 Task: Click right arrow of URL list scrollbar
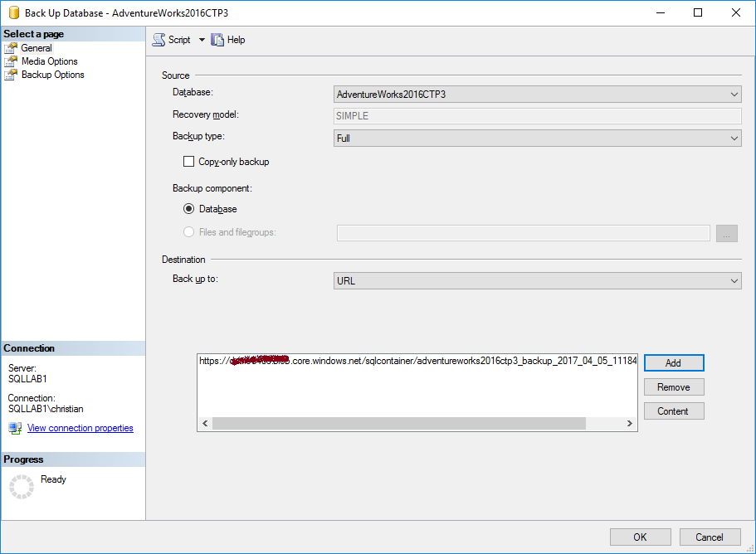tap(629, 424)
